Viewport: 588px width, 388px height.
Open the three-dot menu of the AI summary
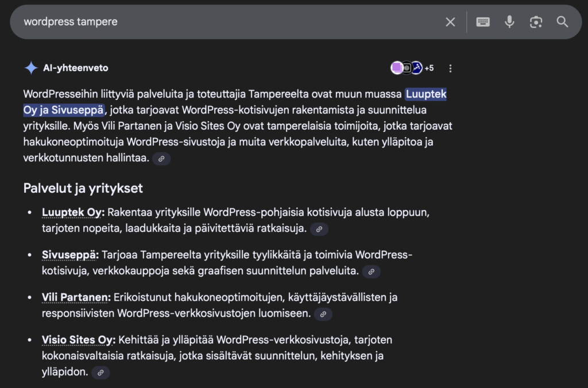click(450, 68)
